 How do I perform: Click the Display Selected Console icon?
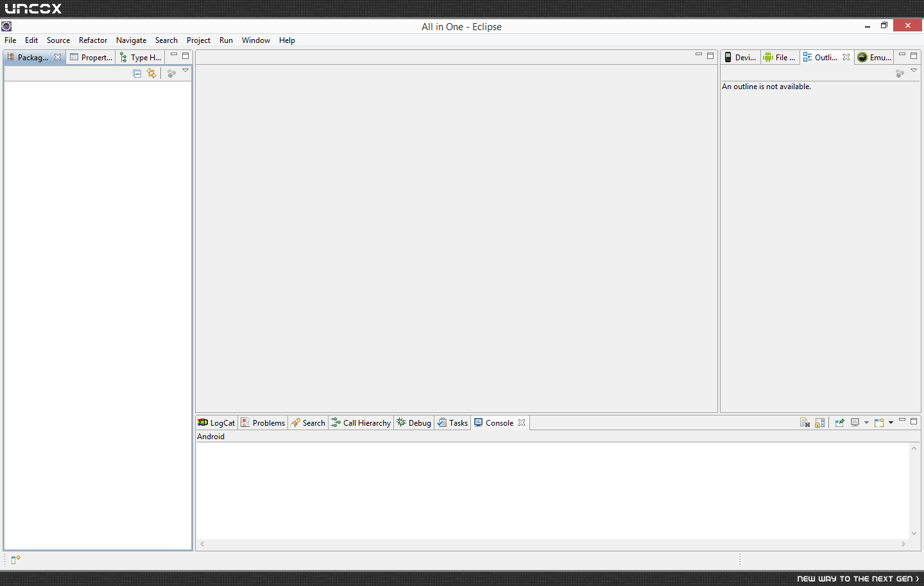855,423
